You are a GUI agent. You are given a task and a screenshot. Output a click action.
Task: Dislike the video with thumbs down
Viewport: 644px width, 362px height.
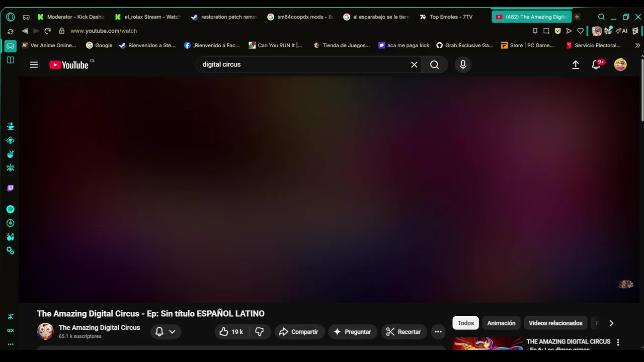click(x=260, y=332)
